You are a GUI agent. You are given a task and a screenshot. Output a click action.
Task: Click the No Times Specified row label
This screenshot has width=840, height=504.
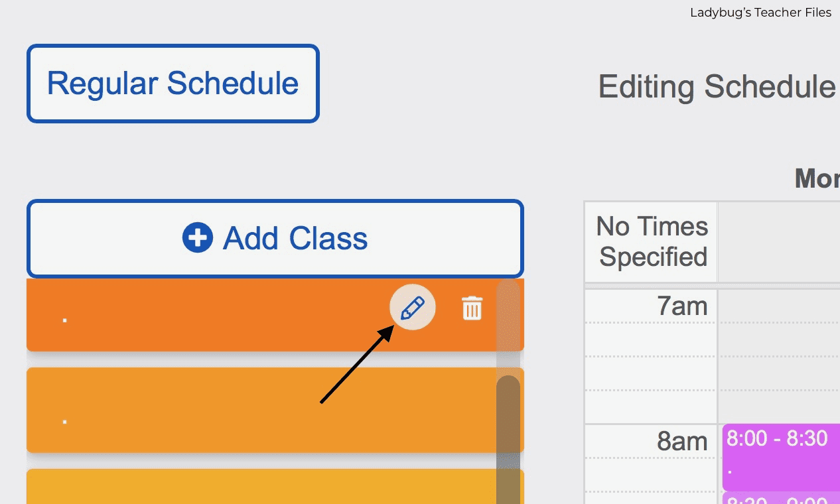click(651, 242)
